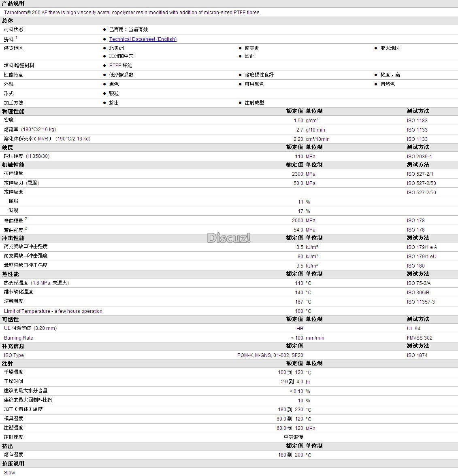Screen dimensions: 458x476
Task: Select the 挤压说明 section heading
Action: point(13,464)
